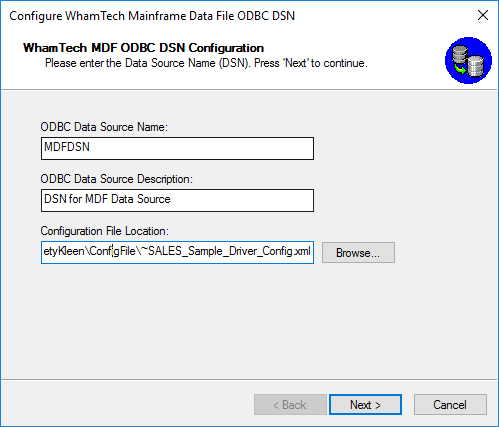Click the 'Configure WhamTech Mainframe Data File' title bar
This screenshot has width=499, height=427.
(x=152, y=16)
